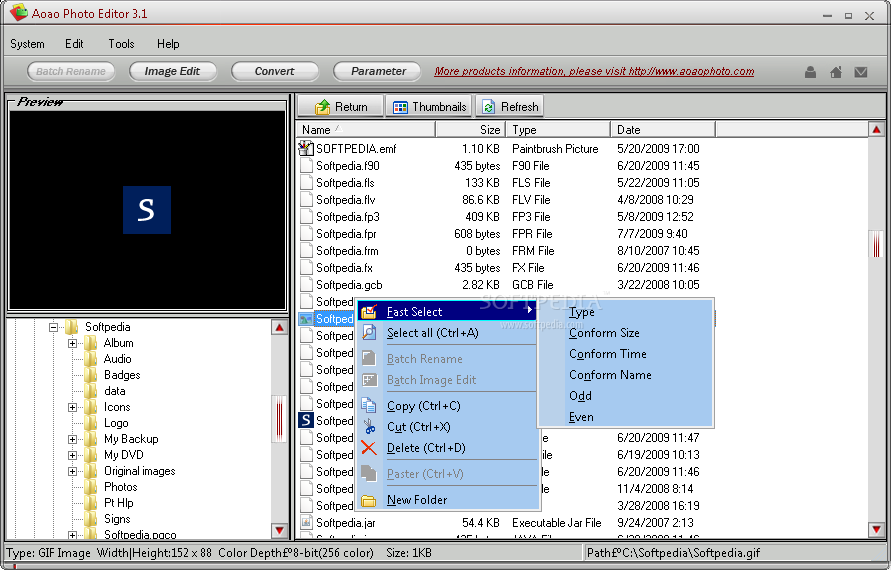
Task: Sort files by Size column header
Action: point(471,130)
